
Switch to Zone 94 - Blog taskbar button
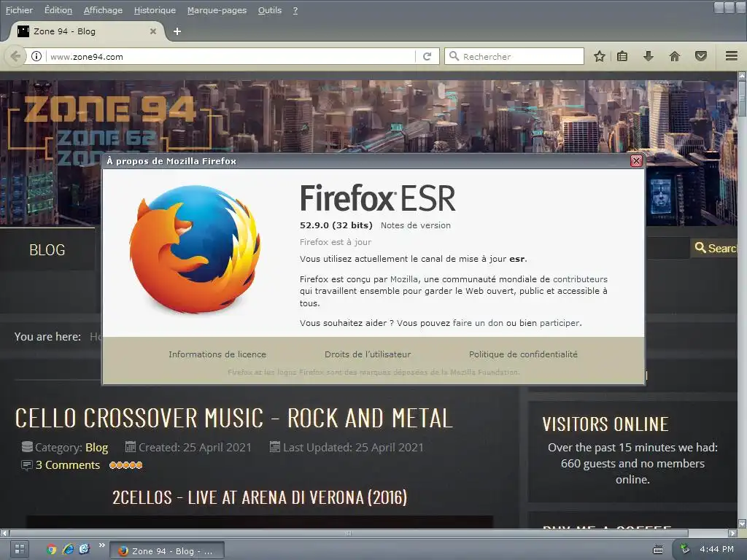click(x=167, y=551)
